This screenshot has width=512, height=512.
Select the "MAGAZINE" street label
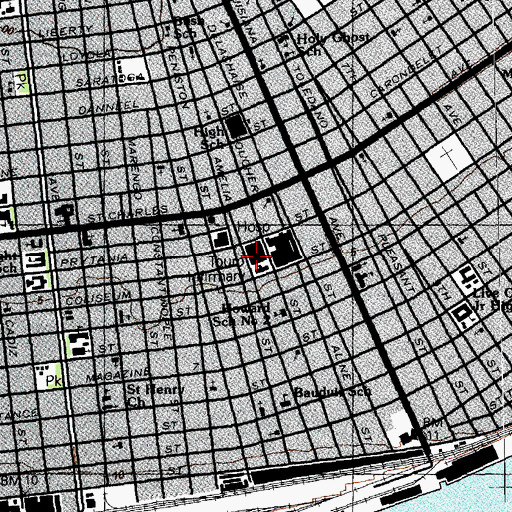coord(118,375)
